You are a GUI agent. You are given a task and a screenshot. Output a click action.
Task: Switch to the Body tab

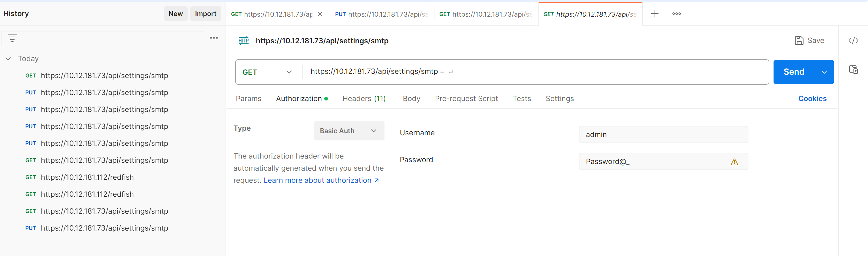411,99
